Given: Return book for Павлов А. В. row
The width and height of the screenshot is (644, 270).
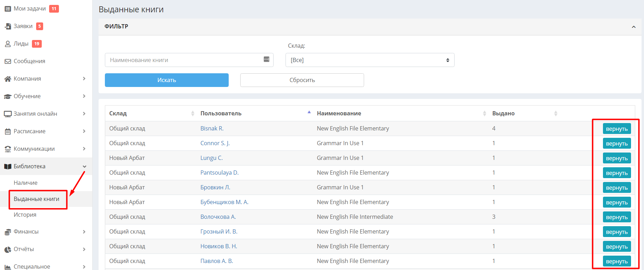Looking at the screenshot, I should click(x=617, y=261).
